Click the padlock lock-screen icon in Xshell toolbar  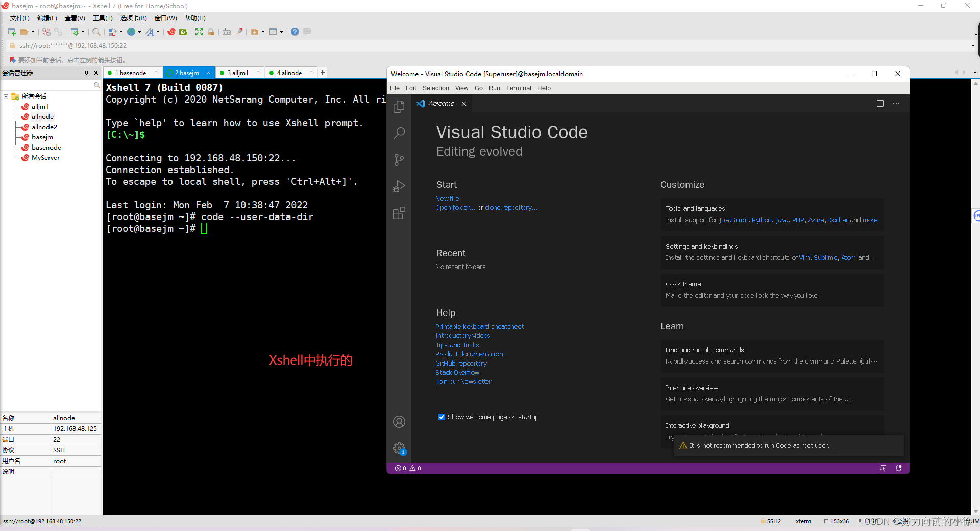click(x=211, y=32)
